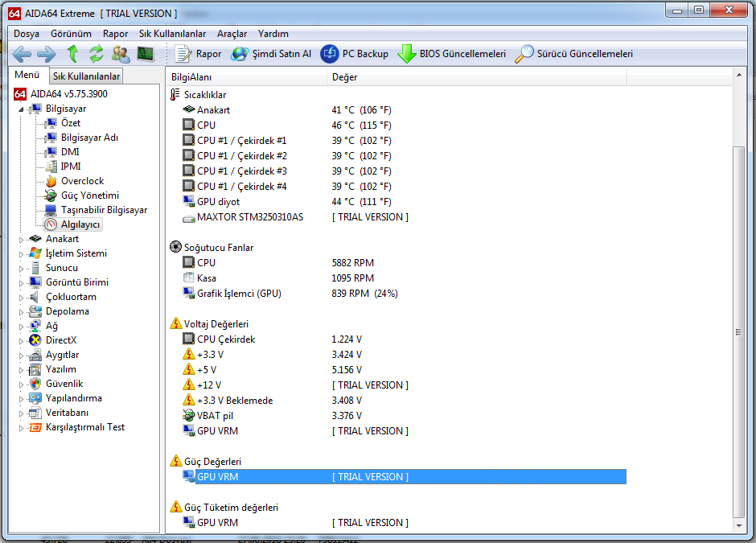Click the vertical scrollbar thumb
Screen dimensions: 756x543
click(738, 331)
